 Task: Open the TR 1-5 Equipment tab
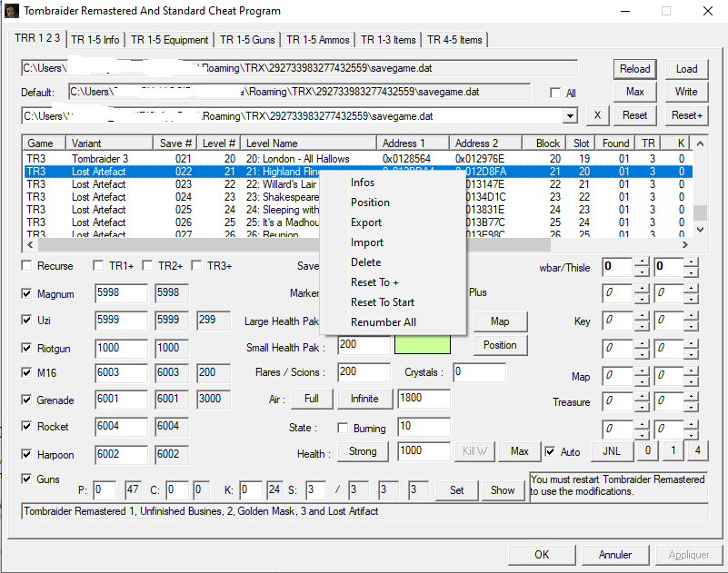169,40
